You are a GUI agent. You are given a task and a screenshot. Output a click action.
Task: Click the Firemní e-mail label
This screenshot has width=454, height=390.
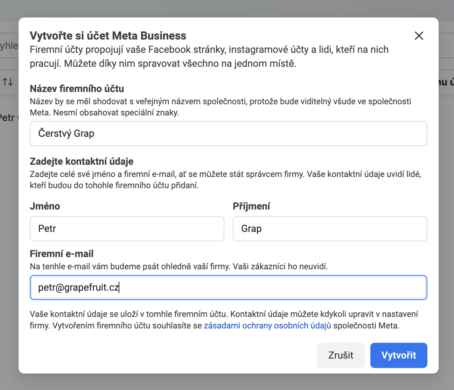(x=62, y=254)
